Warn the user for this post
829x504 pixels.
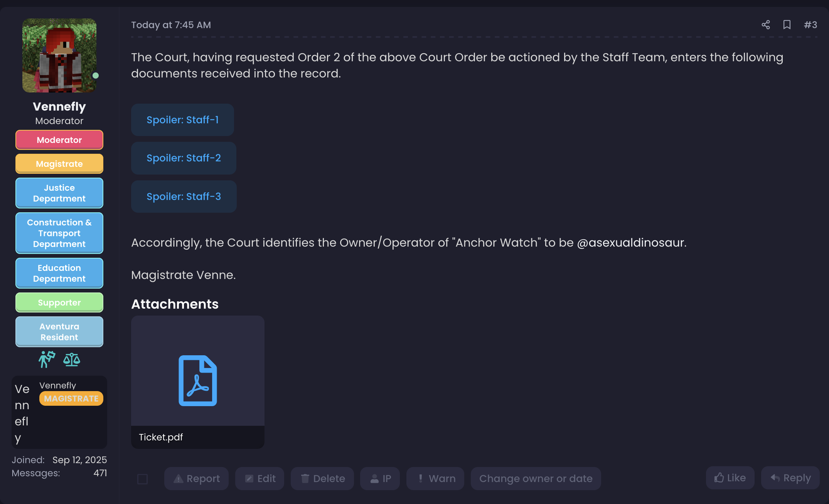[x=435, y=479]
